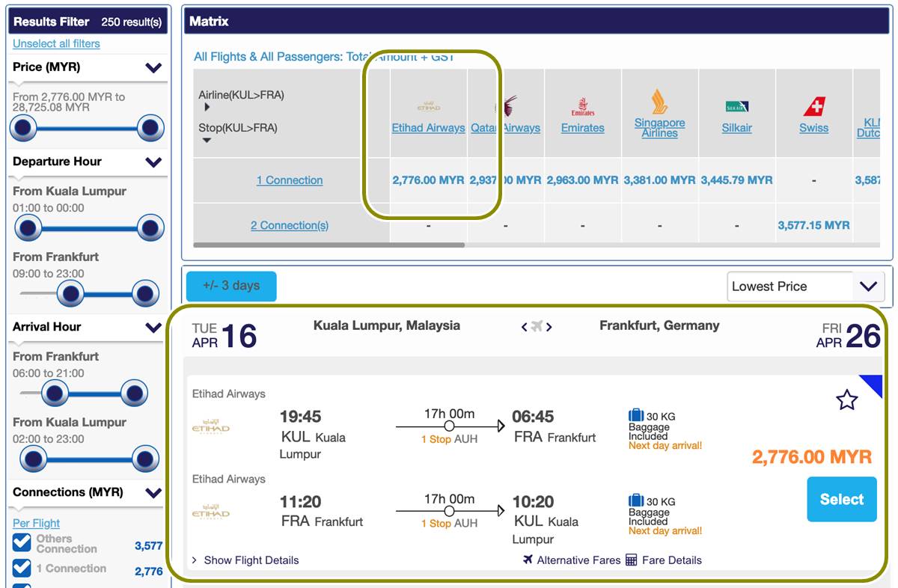Click the 1 Stop AUH label on the 11:20 flight
Viewport: 898px width, 588px height.
(449, 524)
